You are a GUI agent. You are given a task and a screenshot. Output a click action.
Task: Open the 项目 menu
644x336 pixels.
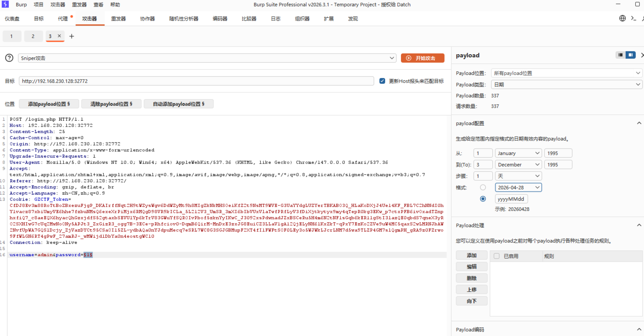(39, 5)
